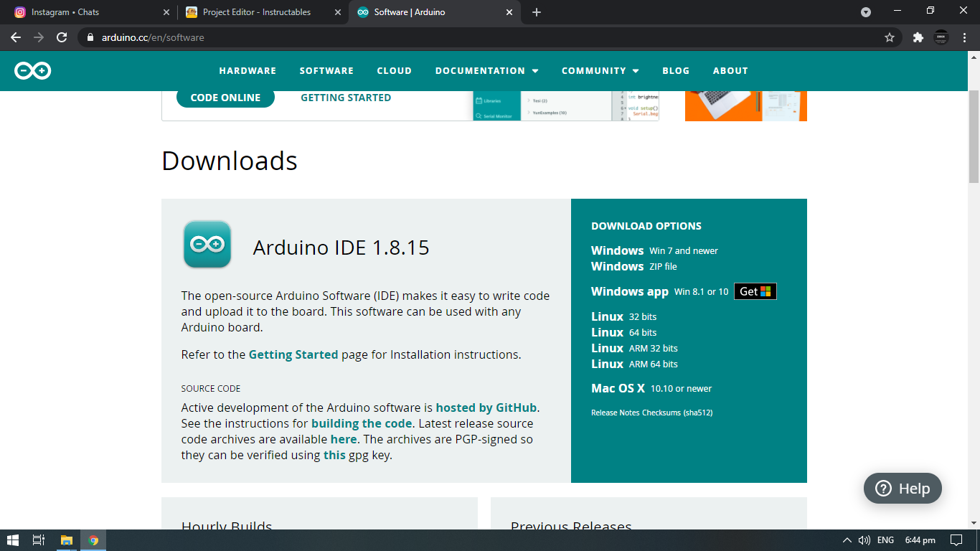
Task: Download Linux 64 bits version
Action: point(624,332)
